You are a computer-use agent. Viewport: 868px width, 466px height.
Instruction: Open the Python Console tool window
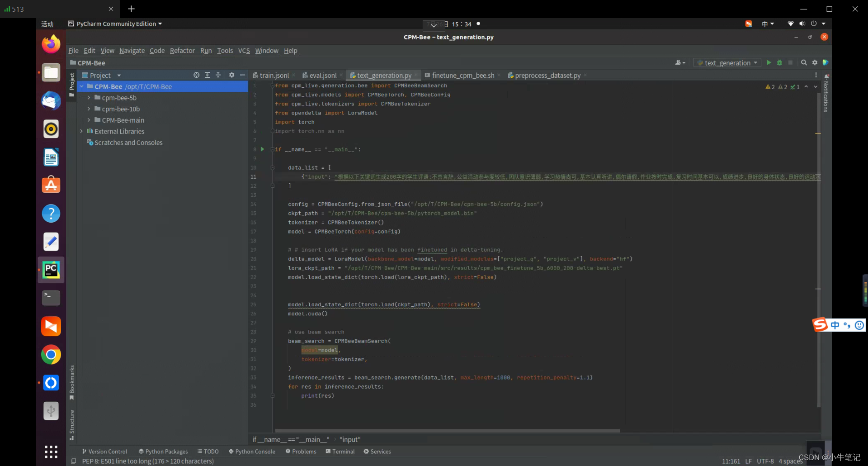(x=252, y=452)
